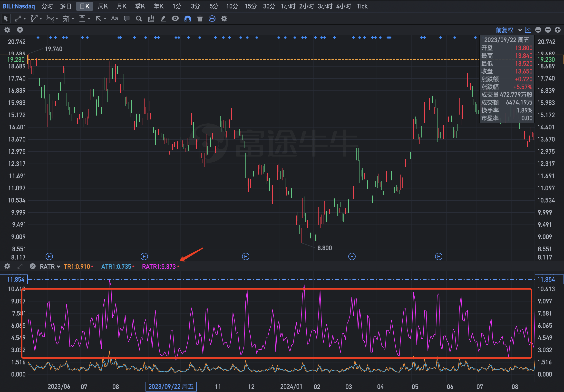Click the BILI:Nasdaq ticker label
Viewport: 564px width, 392px height.
pyautogui.click(x=19, y=6)
